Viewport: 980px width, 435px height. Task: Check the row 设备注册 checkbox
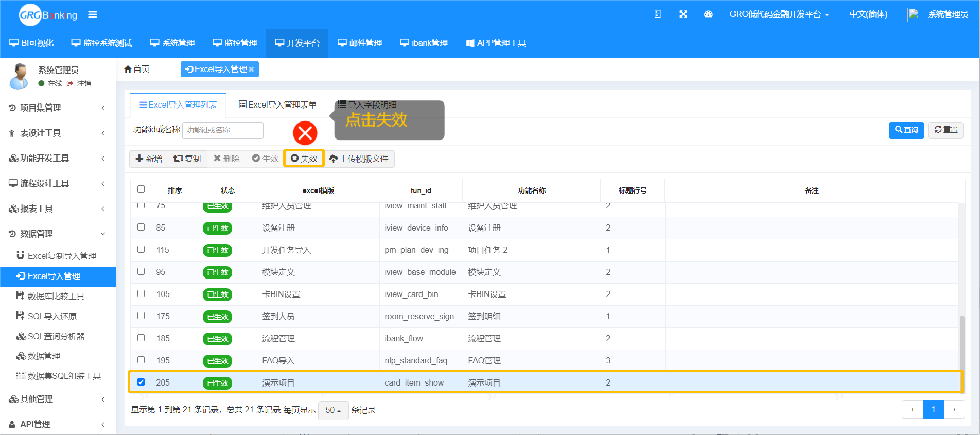pyautogui.click(x=141, y=227)
